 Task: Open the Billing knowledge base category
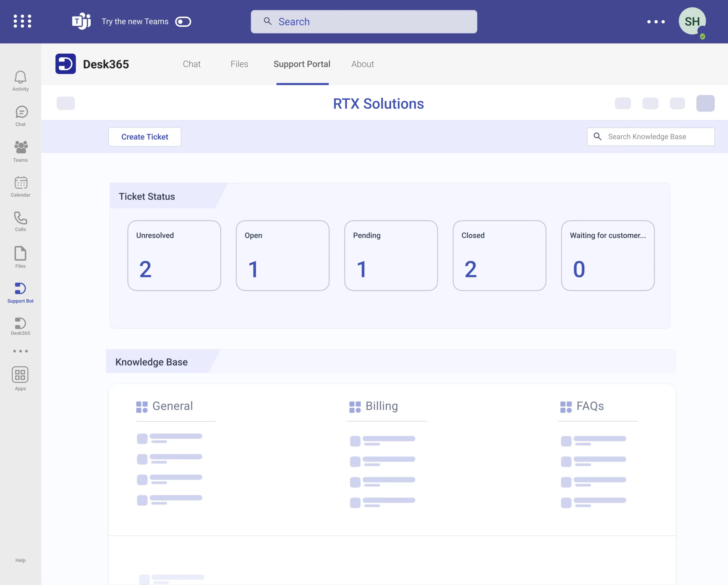pos(382,406)
